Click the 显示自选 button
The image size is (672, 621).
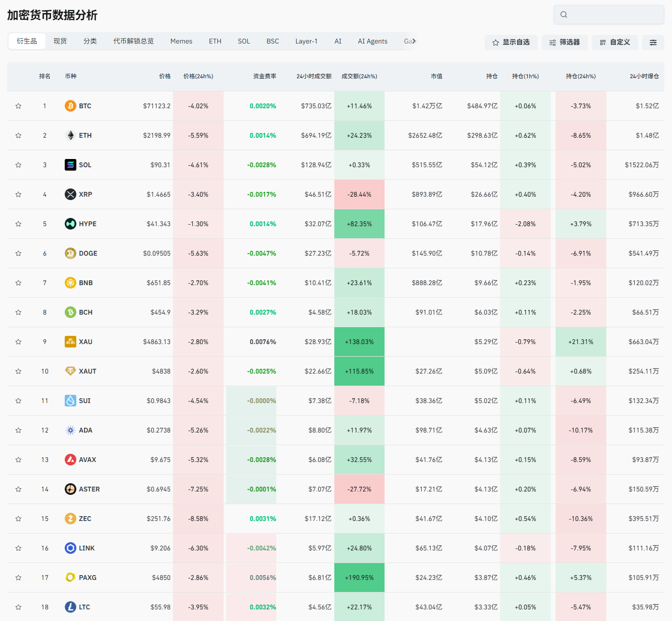coord(511,43)
